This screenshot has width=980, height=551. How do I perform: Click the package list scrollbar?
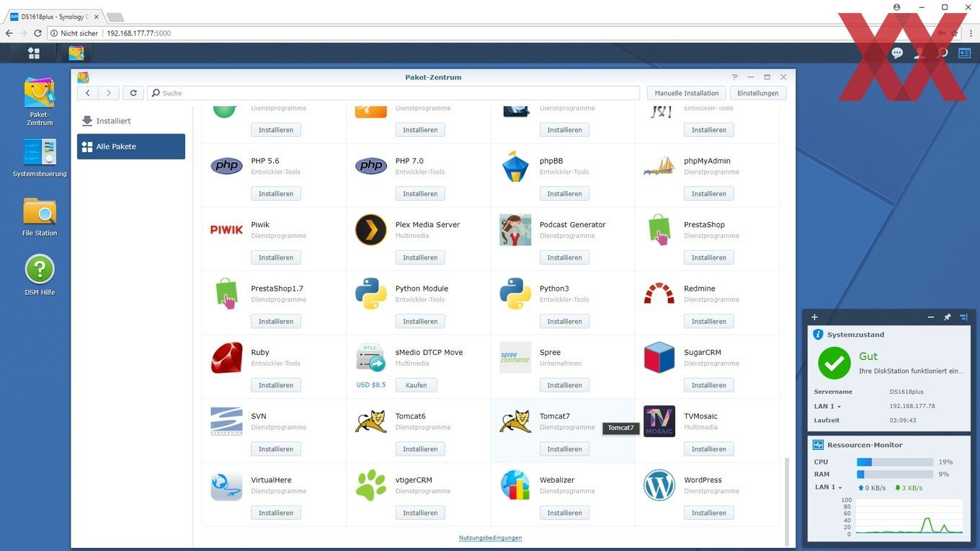tap(787, 501)
